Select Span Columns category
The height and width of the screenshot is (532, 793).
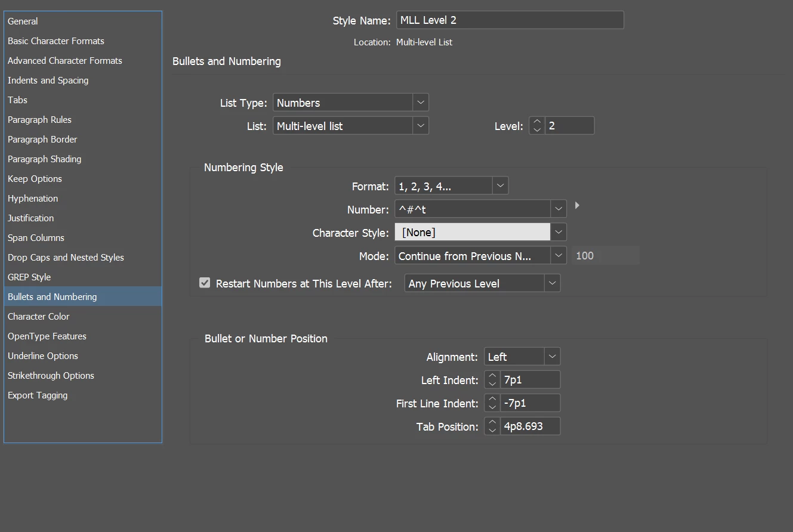82,237
